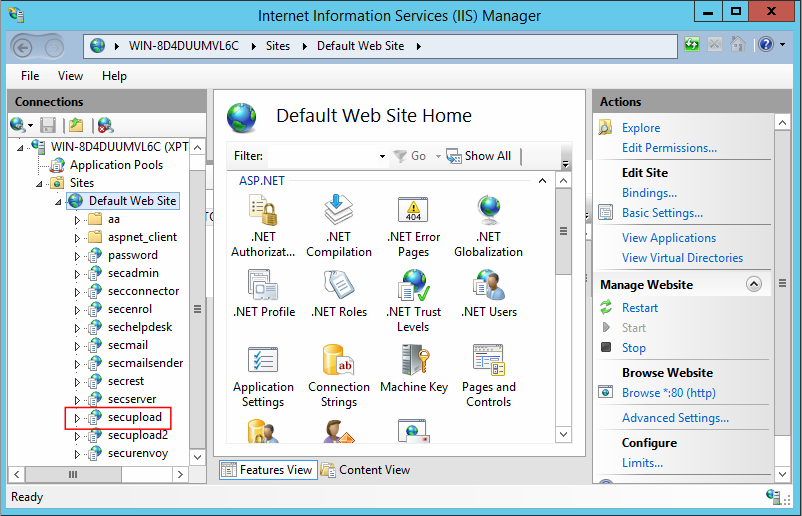This screenshot has height=516, width=802.
Task: Click Restart in Manage Website
Action: coord(640,308)
